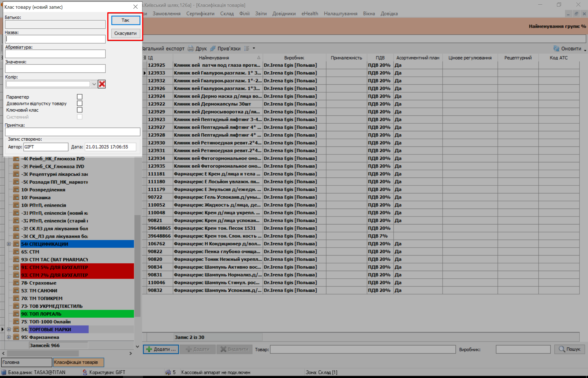The width and height of the screenshot is (588, 378).
Task: Open the Колір dropdown arrow
Action: click(x=94, y=84)
